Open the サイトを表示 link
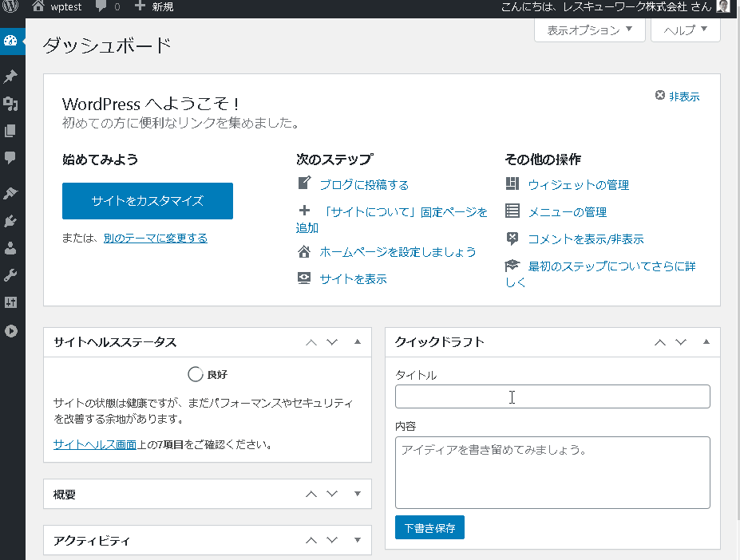 353,279
